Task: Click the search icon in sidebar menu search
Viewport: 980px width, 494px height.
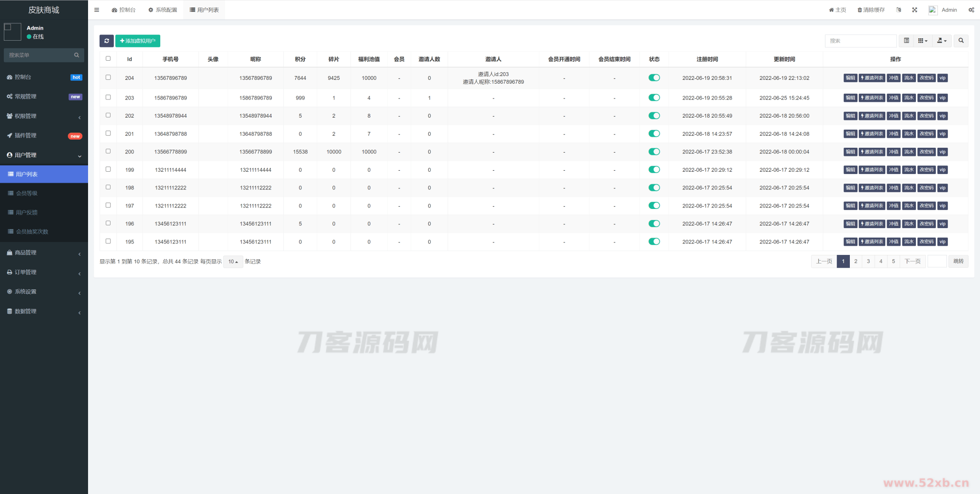Action: pyautogui.click(x=77, y=55)
